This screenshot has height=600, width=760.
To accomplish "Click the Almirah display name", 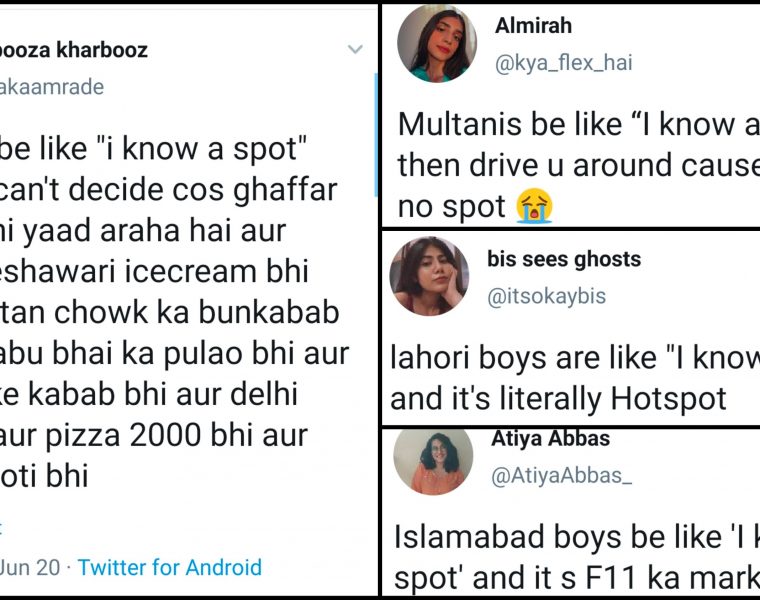I will pyautogui.click(x=533, y=26).
